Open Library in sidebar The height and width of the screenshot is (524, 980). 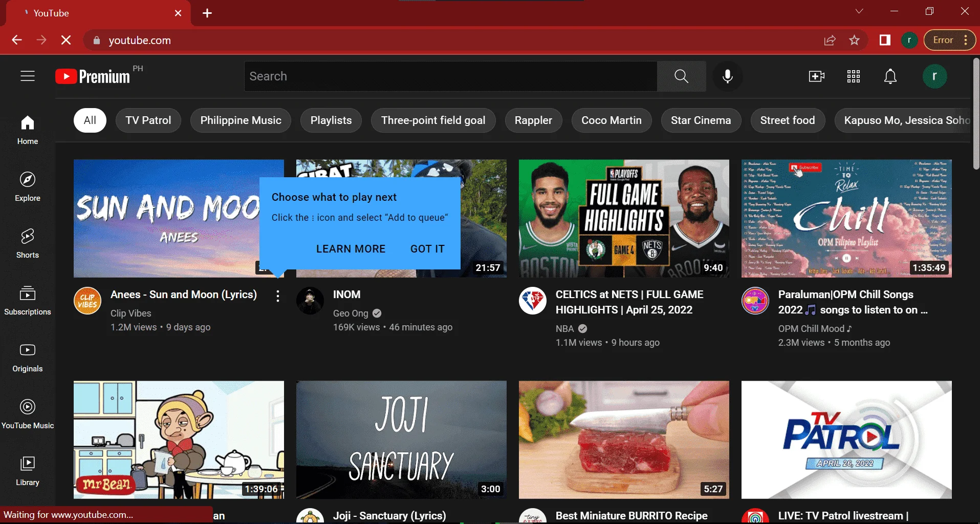coord(28,471)
